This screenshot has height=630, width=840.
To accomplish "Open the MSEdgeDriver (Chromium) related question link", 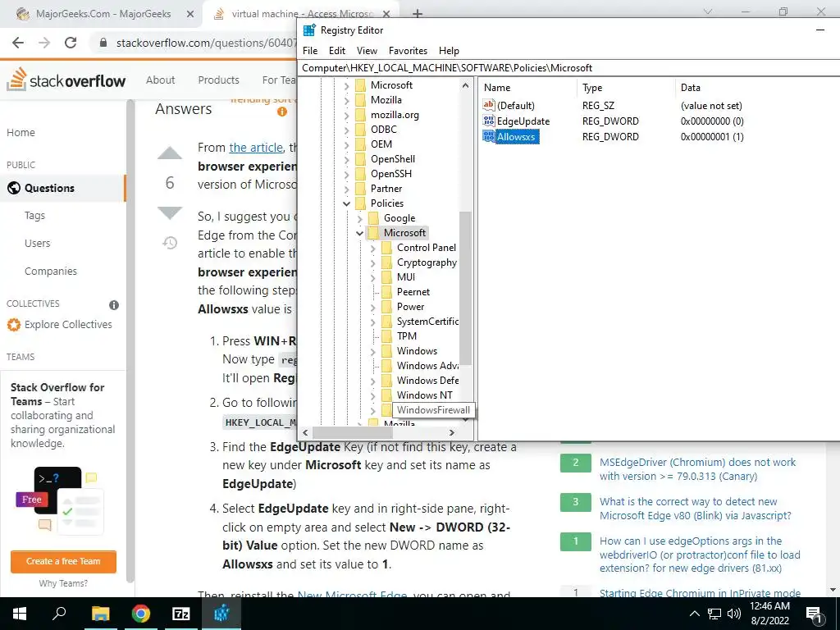I will pos(697,468).
